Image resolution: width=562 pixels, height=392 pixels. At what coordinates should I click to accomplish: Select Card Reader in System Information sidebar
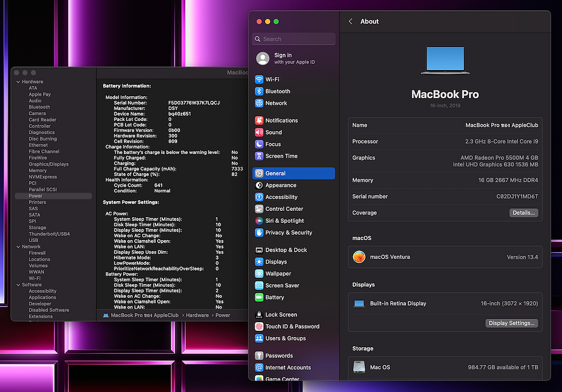(x=42, y=120)
